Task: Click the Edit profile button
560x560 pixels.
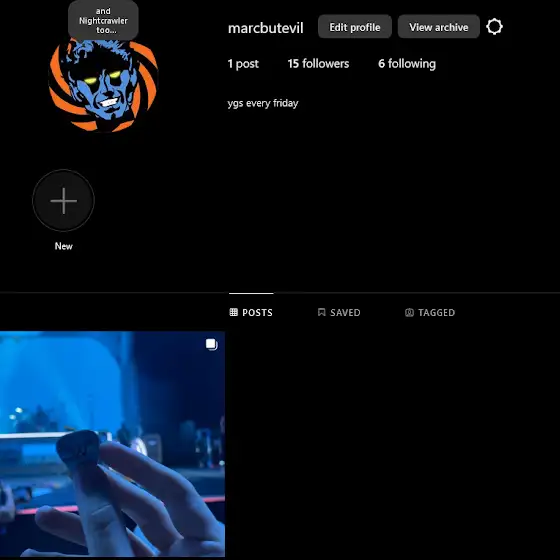Action: coord(355,27)
